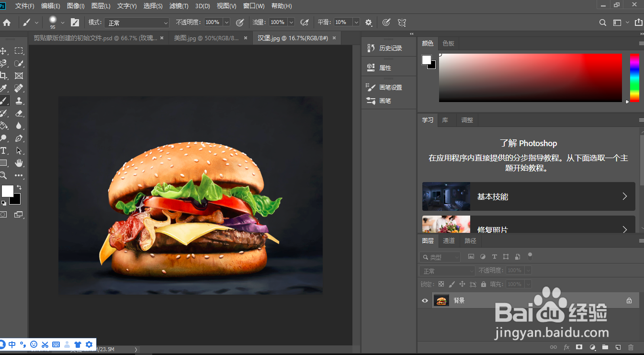Swap foreground and background colors

19,187
